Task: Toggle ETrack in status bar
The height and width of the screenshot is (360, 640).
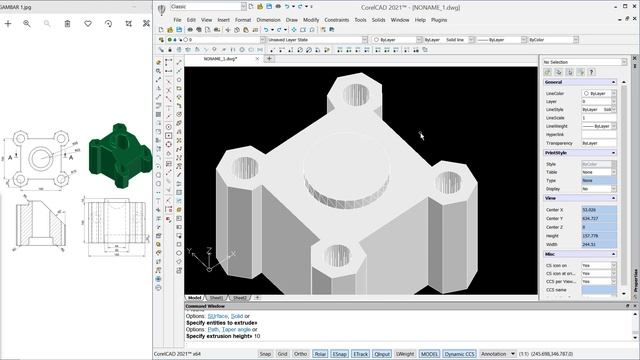Action: 361,354
